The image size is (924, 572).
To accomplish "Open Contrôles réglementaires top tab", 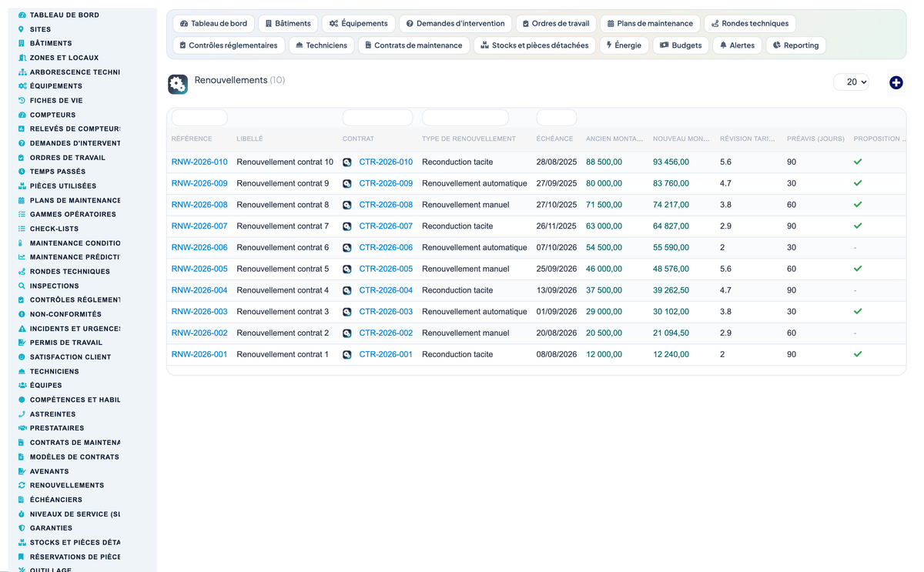I will tap(229, 45).
